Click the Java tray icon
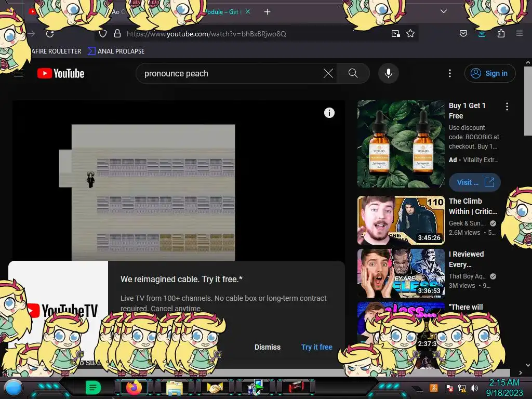Viewport: 532px width, 399px height. [434, 388]
